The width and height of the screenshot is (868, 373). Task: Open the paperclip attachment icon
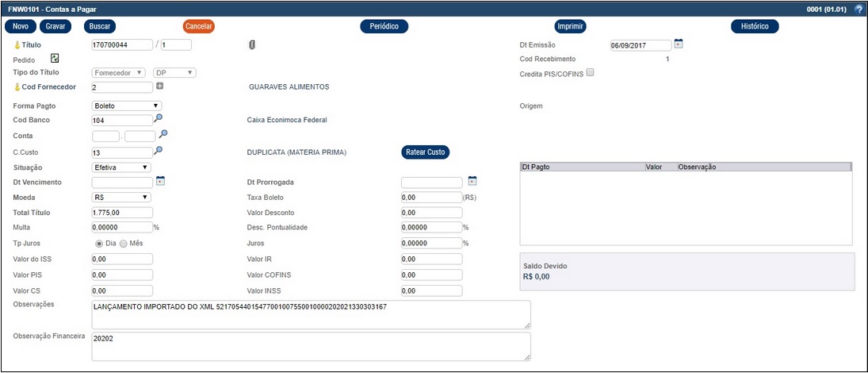(x=252, y=44)
